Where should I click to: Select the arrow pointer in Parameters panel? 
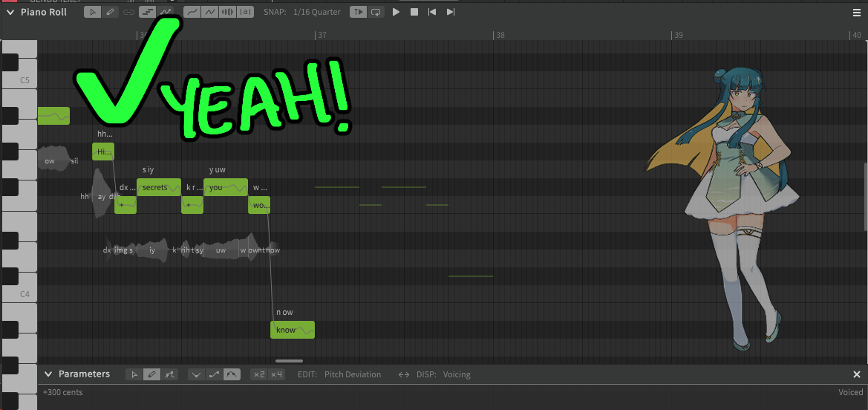[x=134, y=374]
